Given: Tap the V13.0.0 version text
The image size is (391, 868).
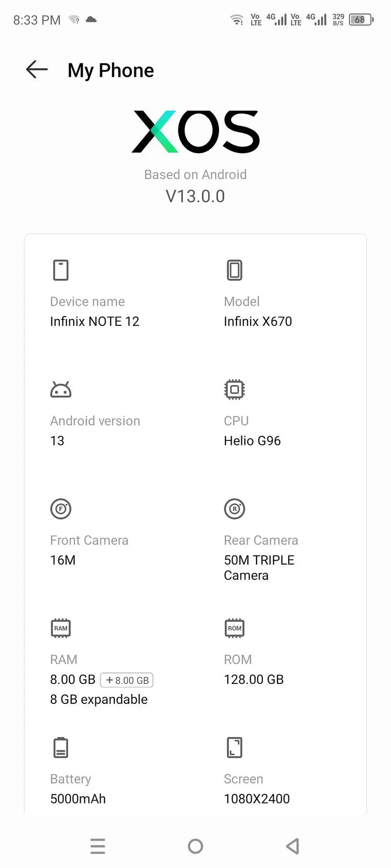Looking at the screenshot, I should pyautogui.click(x=195, y=196).
